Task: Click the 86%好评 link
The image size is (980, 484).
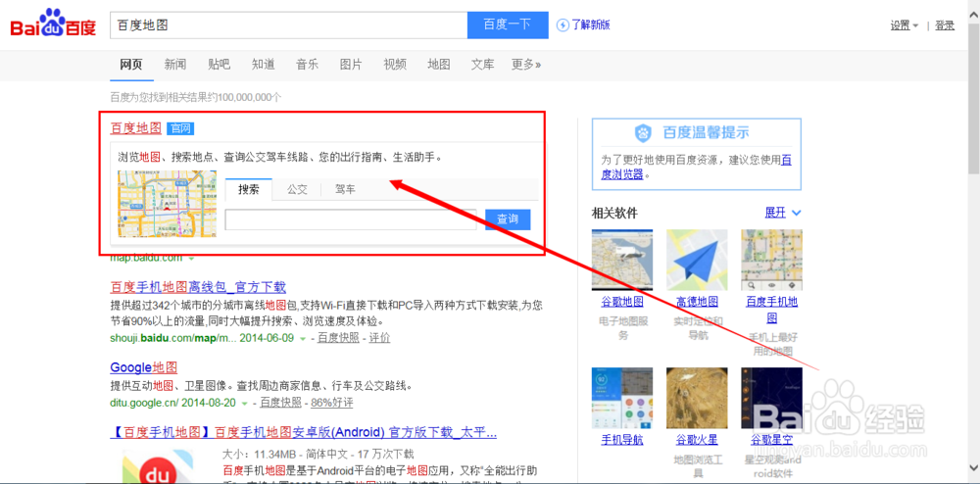Action: coord(332,403)
